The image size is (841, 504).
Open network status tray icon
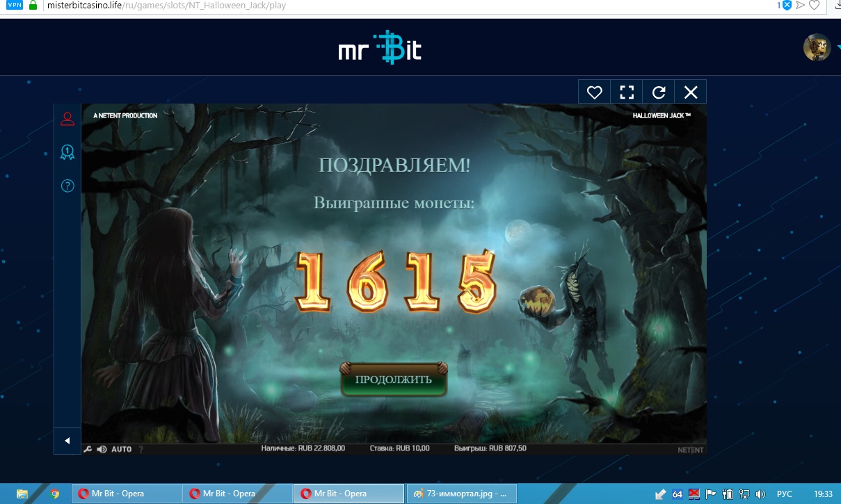(x=743, y=494)
